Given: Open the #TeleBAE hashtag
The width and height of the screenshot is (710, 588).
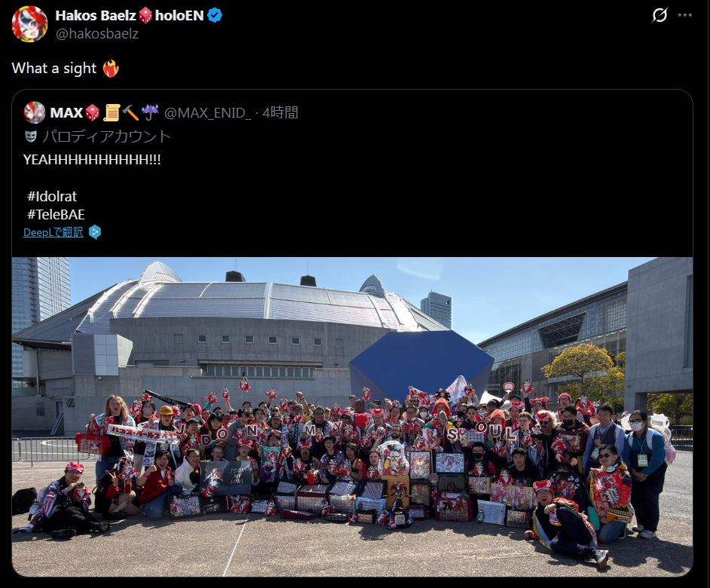Looking at the screenshot, I should pos(56,214).
